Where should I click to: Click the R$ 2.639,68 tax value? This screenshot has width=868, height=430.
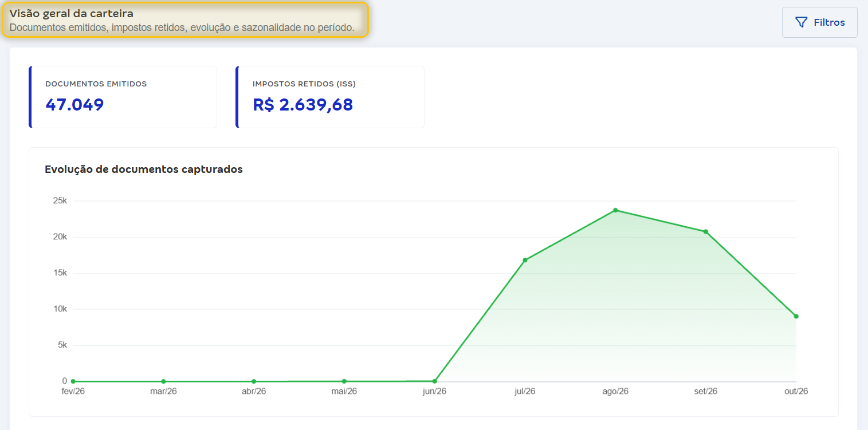[303, 105]
